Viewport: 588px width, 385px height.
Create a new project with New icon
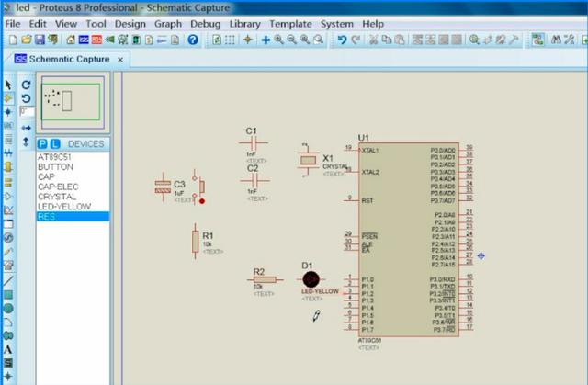coord(13,40)
